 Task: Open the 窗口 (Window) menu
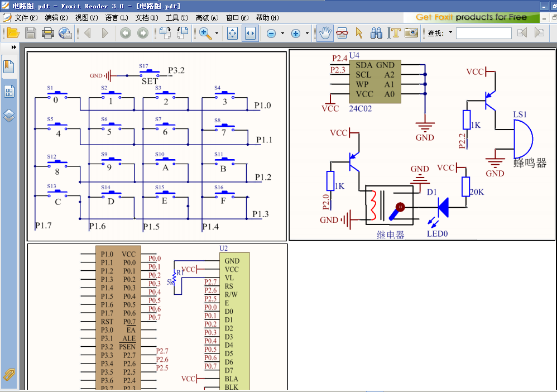click(x=237, y=17)
